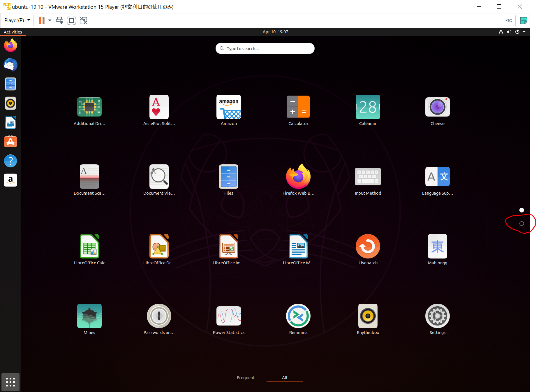Open Amazon app in grid
This screenshot has width=536, height=392.
pos(229,111)
